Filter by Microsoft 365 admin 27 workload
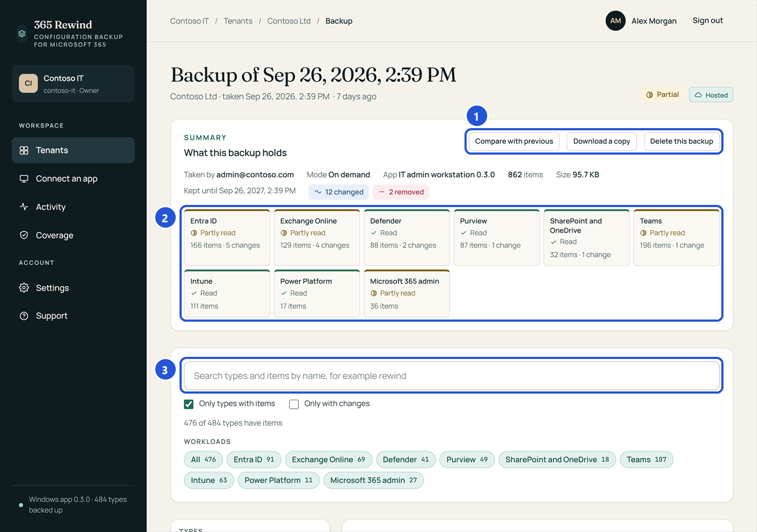757x532 pixels. coord(374,480)
